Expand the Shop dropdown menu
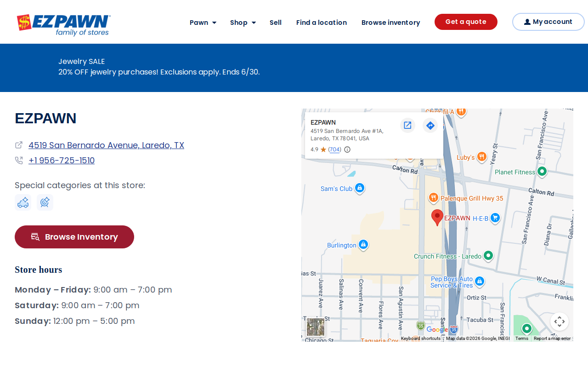The height and width of the screenshot is (368, 588). pos(243,23)
